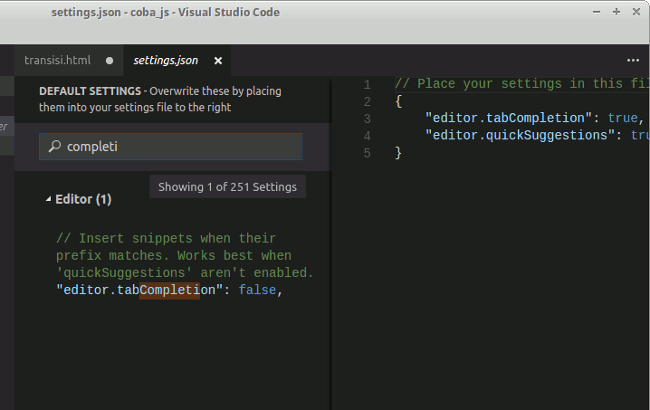Image resolution: width=650 pixels, height=410 pixels.
Task: Click line number 5 in user settings
Action: pyautogui.click(x=367, y=153)
